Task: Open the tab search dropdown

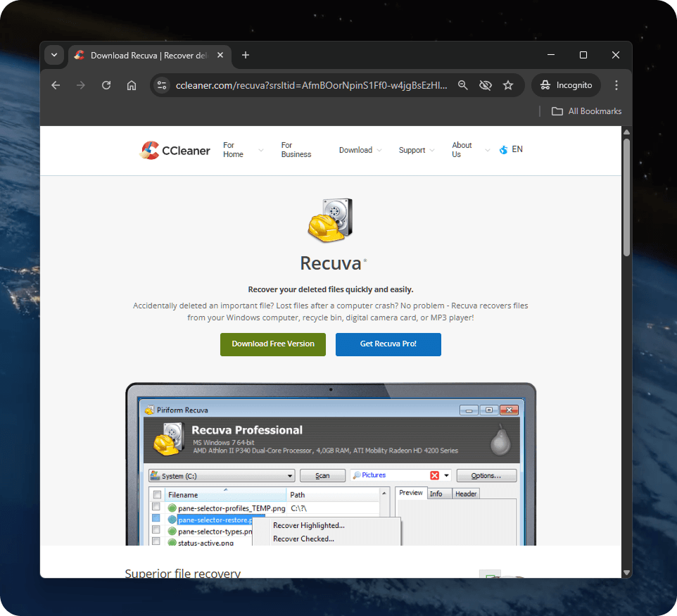Action: pos(54,55)
